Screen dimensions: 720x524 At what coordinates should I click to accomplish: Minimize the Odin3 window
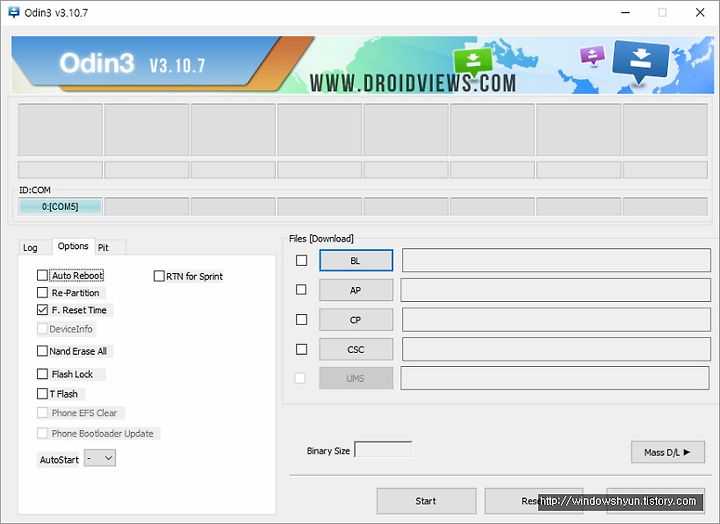625,12
